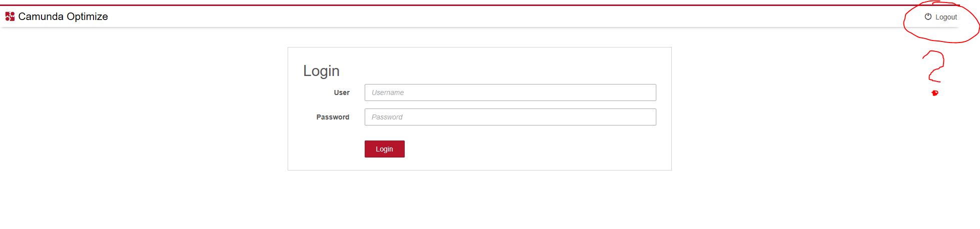
Task: Click the bold Password field label
Action: pos(333,117)
